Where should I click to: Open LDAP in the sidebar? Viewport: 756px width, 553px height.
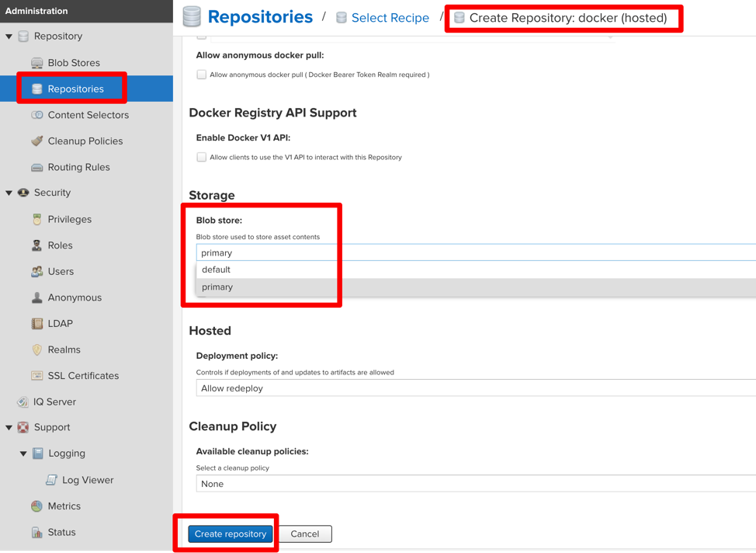tap(61, 323)
